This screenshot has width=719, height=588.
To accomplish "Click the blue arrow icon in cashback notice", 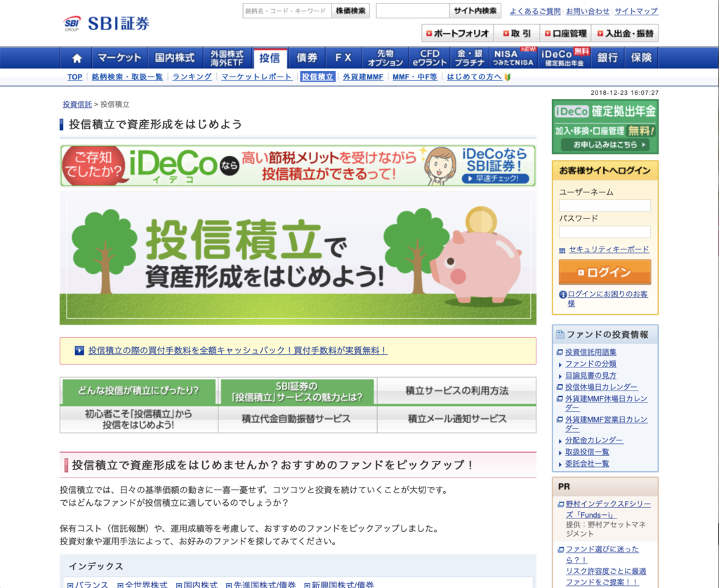I will pyautogui.click(x=79, y=351).
